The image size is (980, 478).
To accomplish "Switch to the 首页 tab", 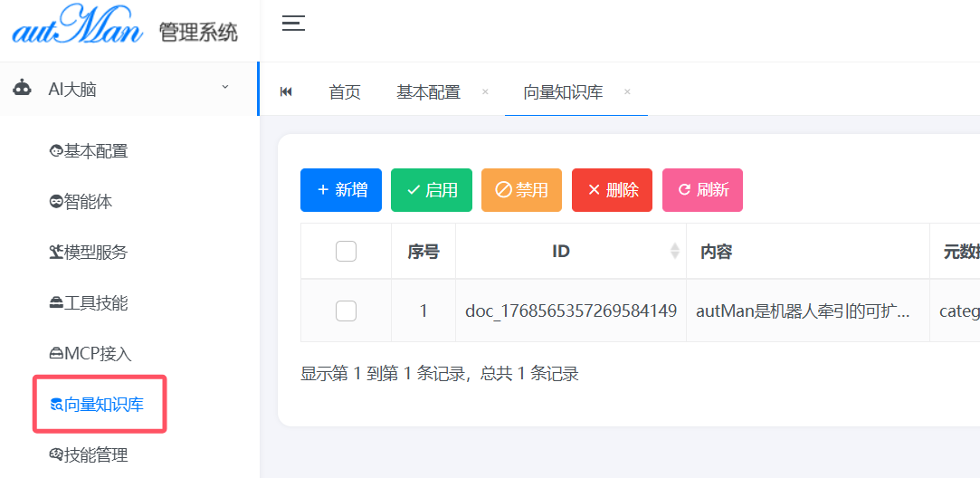I will tap(345, 92).
